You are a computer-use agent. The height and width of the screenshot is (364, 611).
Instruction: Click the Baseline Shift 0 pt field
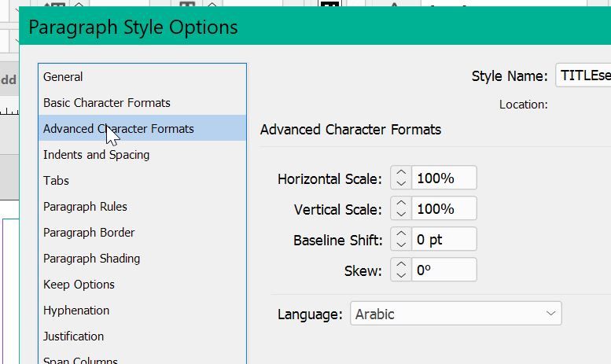[444, 240]
